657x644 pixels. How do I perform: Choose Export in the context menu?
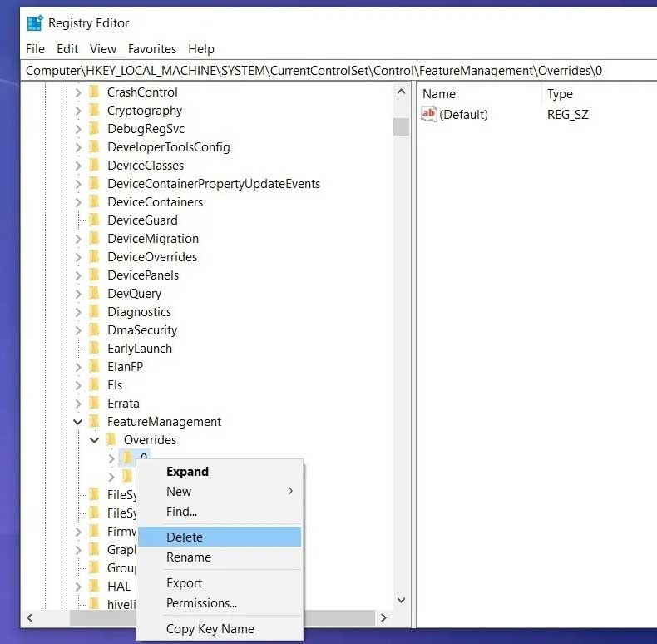[220, 582]
